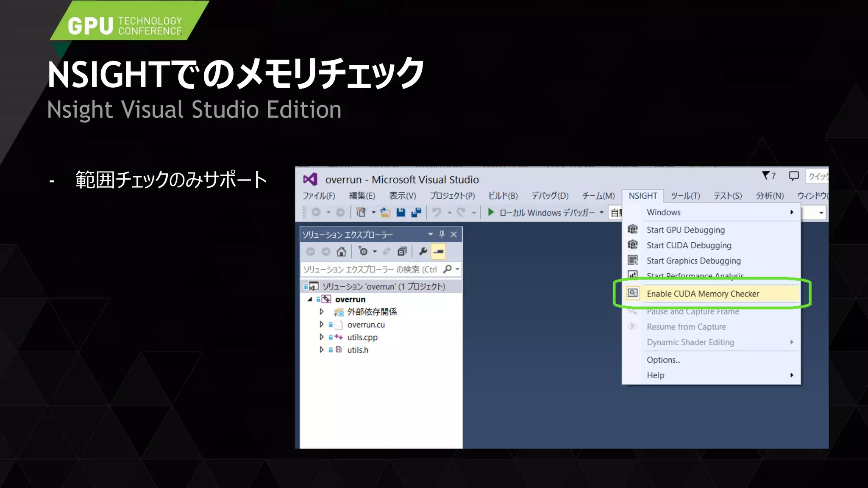Choose Start GPU Debugging
This screenshot has height=488, width=868.
pyautogui.click(x=712, y=230)
